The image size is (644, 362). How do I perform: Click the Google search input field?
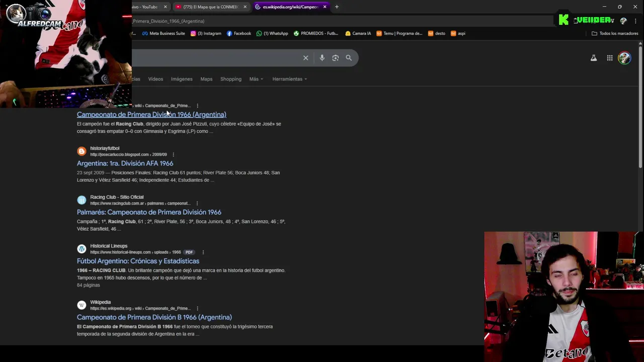pyautogui.click(x=216, y=58)
